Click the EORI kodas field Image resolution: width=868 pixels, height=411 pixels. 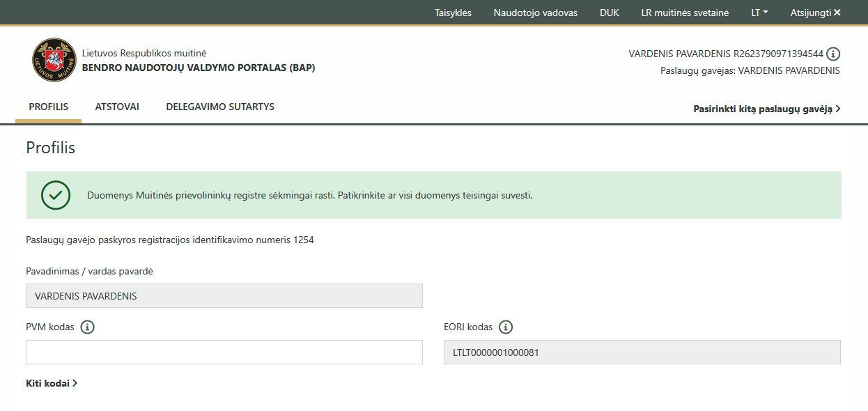click(642, 352)
